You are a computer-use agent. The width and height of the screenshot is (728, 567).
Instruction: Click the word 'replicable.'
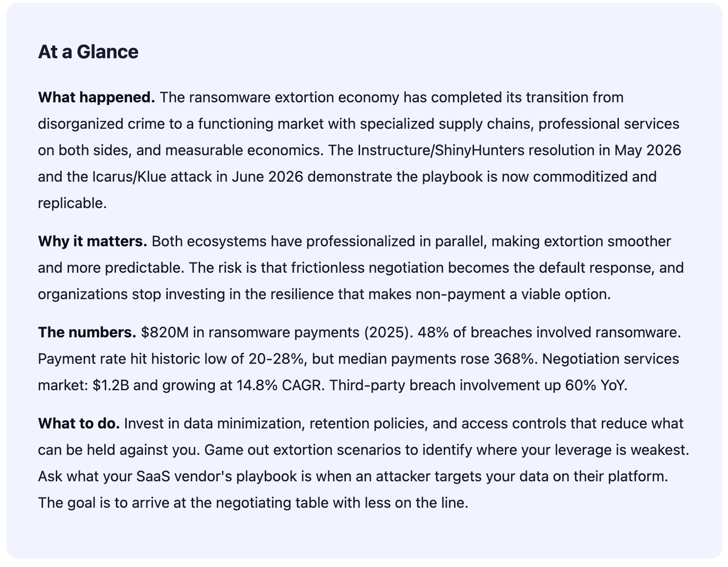click(72, 203)
